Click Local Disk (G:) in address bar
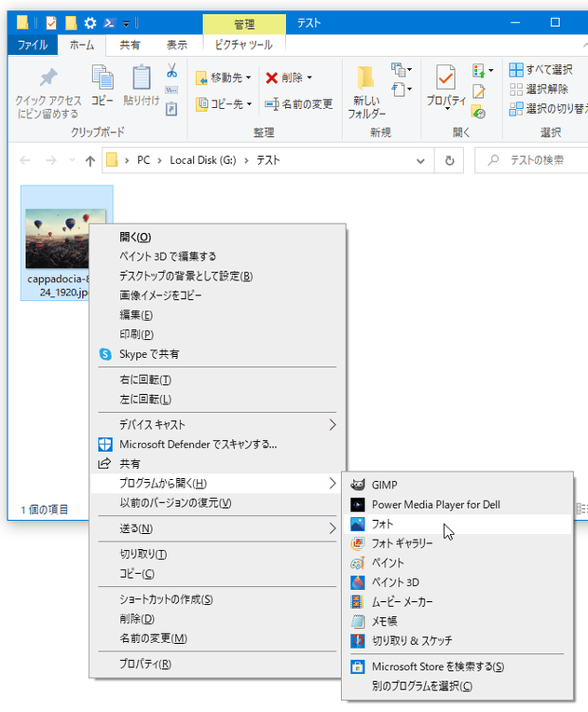The image size is (588, 712). pyautogui.click(x=203, y=160)
